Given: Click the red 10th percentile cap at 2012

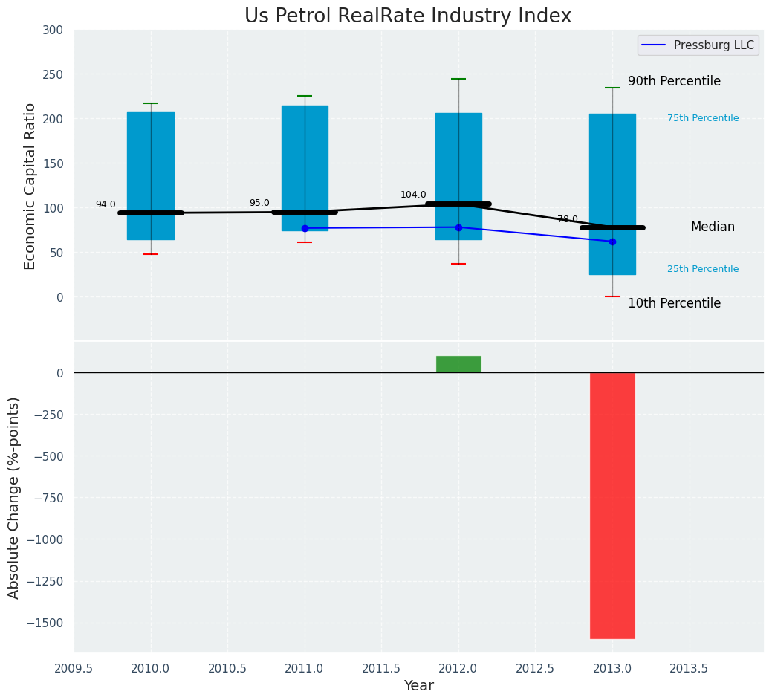Looking at the screenshot, I should point(458,264).
